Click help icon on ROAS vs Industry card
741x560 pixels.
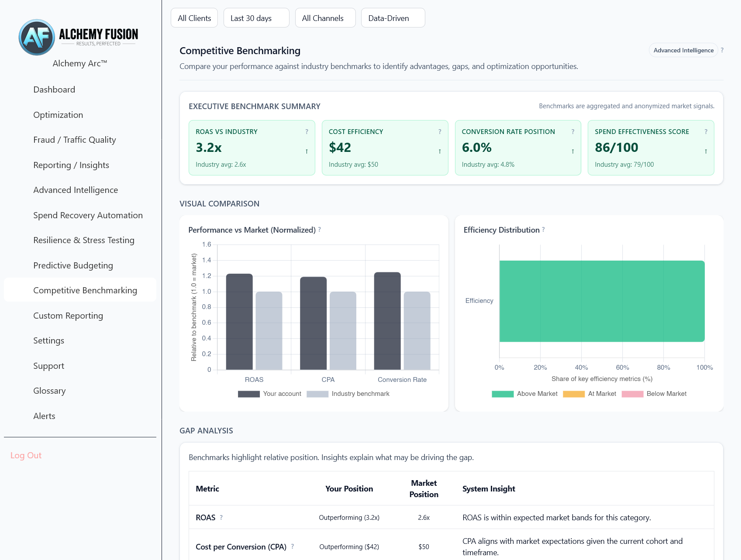[x=307, y=132]
